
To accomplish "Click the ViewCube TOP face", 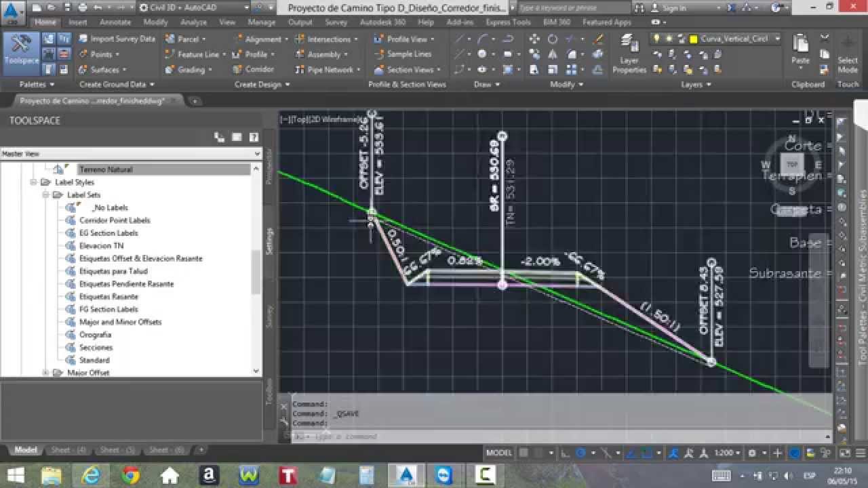I will pos(791,164).
